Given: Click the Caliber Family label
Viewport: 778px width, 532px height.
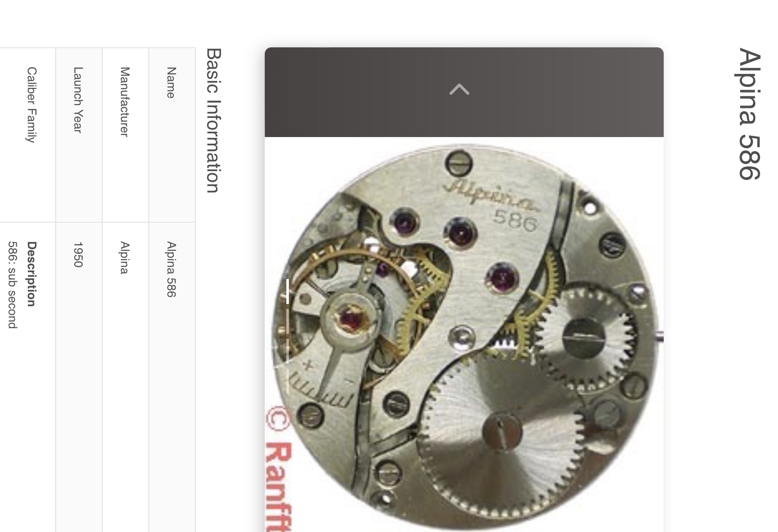Looking at the screenshot, I should [x=32, y=105].
